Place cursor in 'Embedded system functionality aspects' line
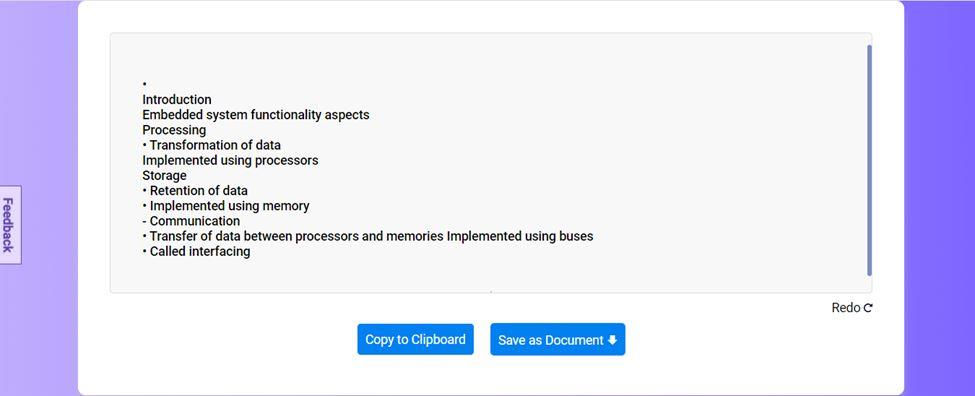Screen dimensions: 975x396 [x=256, y=115]
